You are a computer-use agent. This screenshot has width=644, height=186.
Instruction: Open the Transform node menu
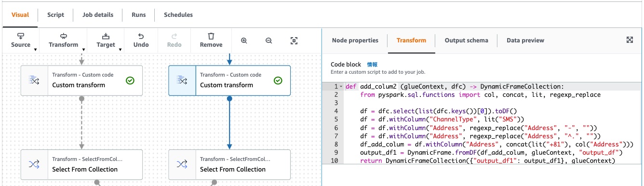click(x=63, y=40)
